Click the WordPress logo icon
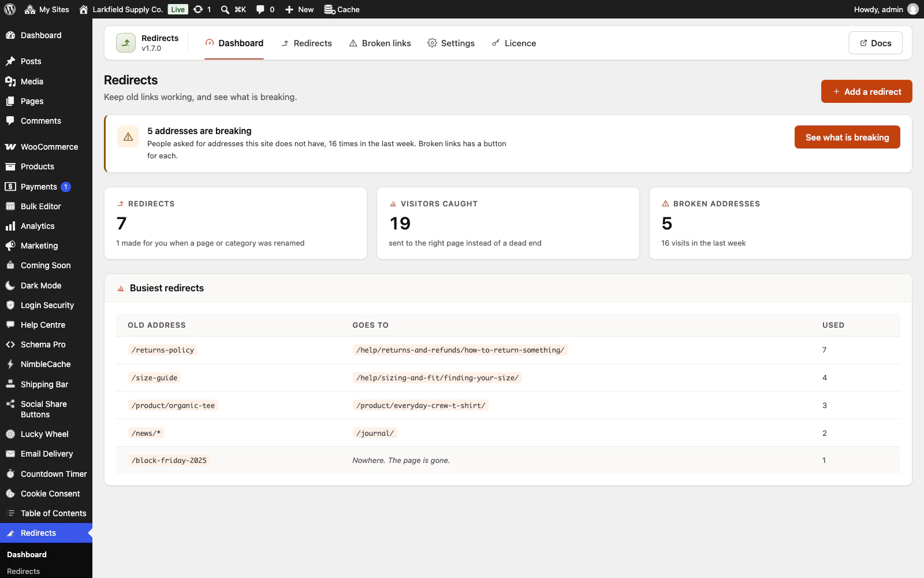 [x=10, y=9]
